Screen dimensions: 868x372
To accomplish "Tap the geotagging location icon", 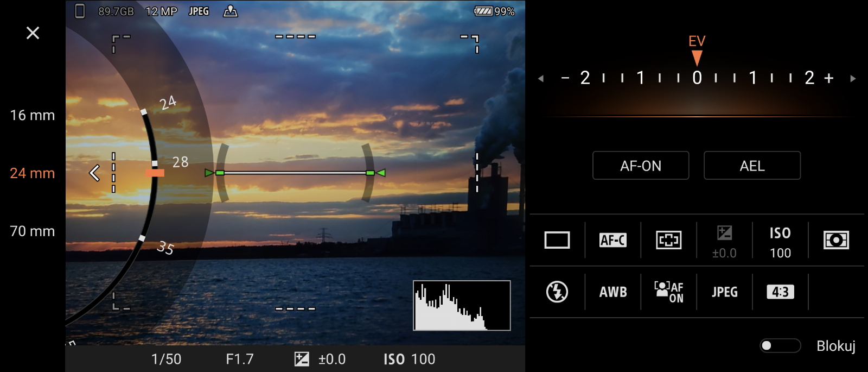I will tap(231, 11).
